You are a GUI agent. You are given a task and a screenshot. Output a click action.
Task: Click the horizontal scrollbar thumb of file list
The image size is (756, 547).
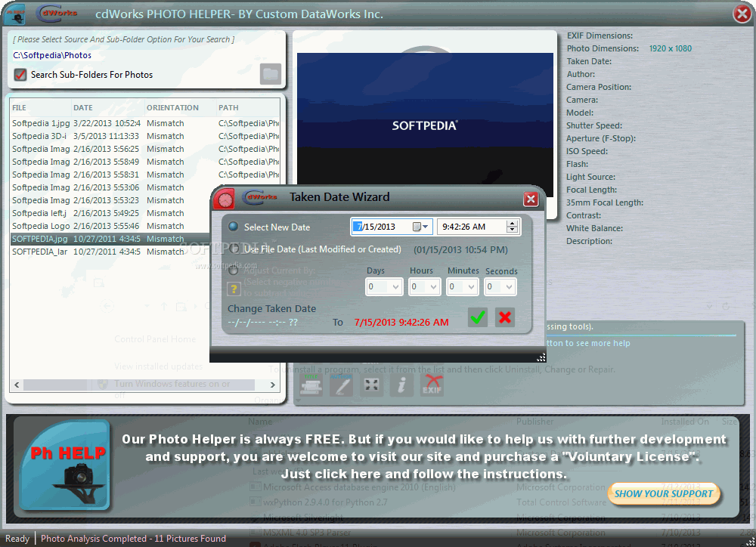tap(139, 385)
